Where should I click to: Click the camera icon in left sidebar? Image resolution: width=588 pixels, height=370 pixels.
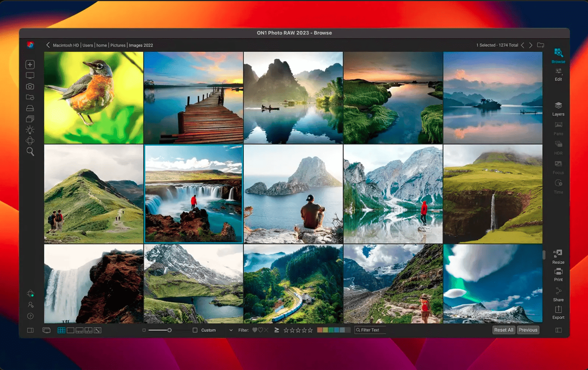(30, 86)
